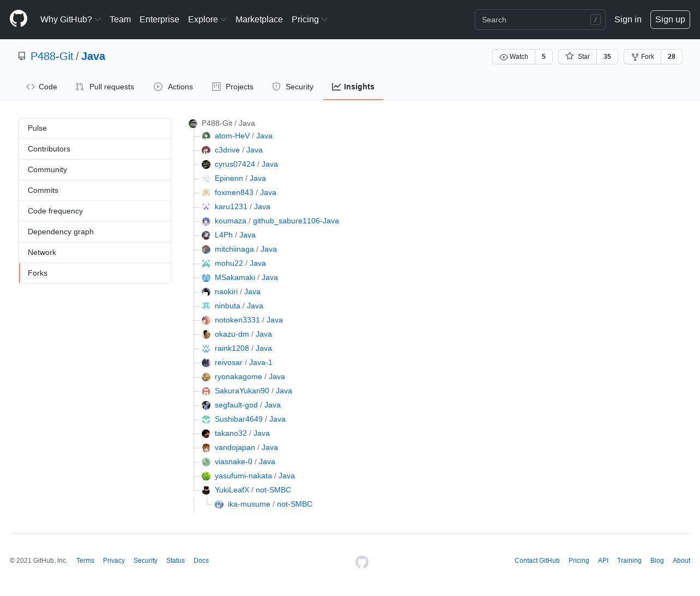Open the Marketplace link in header
700x596 pixels.
[x=259, y=19]
